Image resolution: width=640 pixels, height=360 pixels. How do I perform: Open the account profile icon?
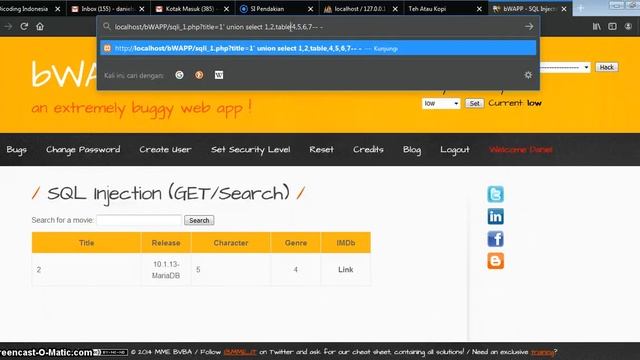pyautogui.click(x=628, y=27)
